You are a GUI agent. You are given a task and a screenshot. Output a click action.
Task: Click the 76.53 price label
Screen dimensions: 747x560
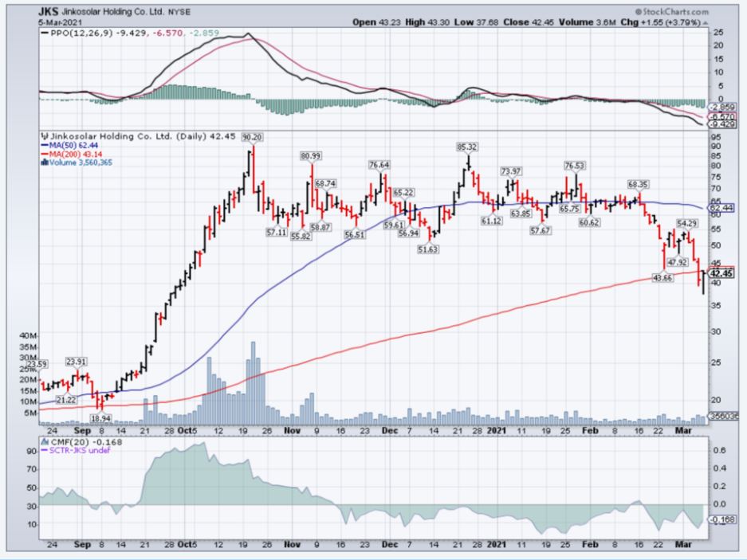(575, 166)
